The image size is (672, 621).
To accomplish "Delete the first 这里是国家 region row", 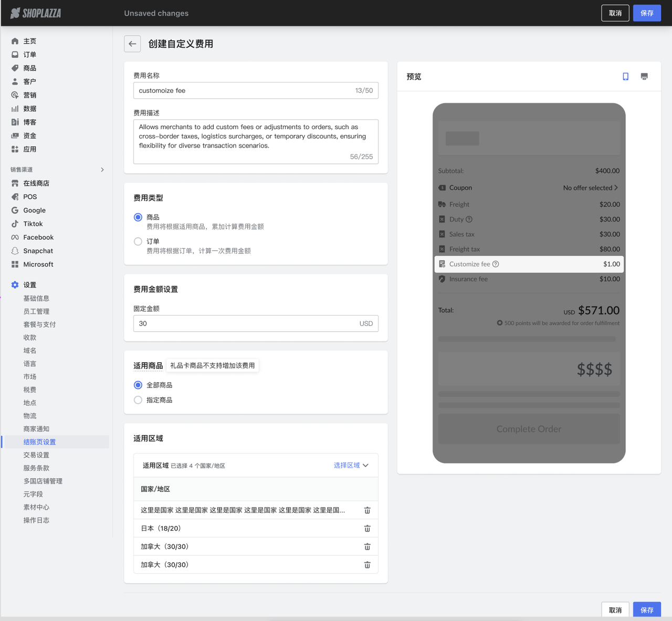I will tap(367, 510).
